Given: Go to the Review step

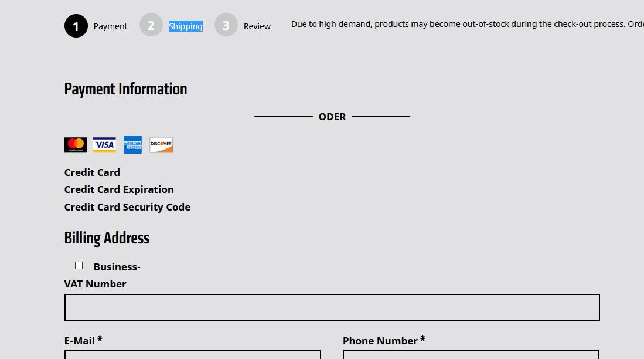Looking at the screenshot, I should click(x=257, y=26).
